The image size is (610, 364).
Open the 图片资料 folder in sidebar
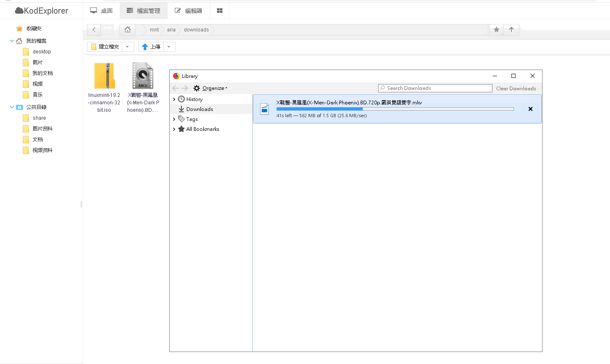click(42, 129)
